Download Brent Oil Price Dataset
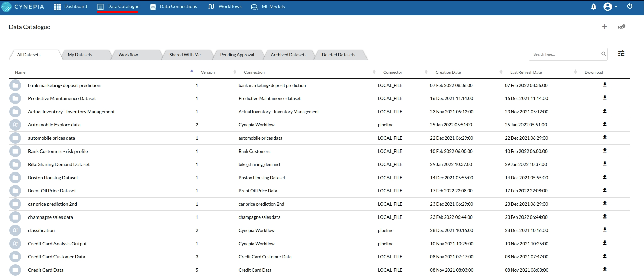644x276 pixels. click(605, 190)
